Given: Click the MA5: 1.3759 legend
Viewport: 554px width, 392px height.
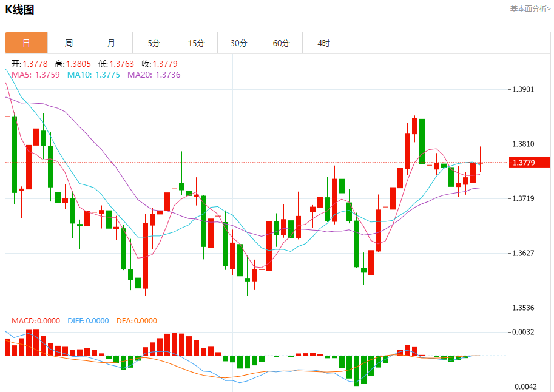Looking at the screenshot, I should [36, 75].
